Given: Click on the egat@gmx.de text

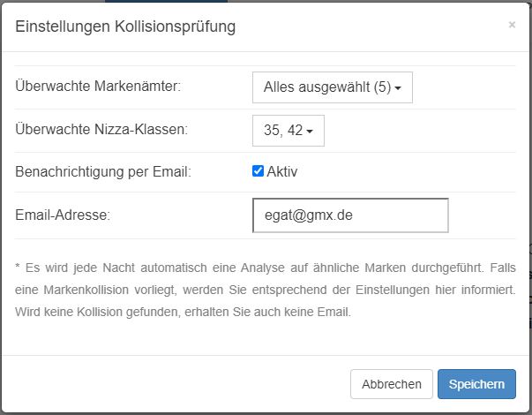Looking at the screenshot, I should click(309, 215).
